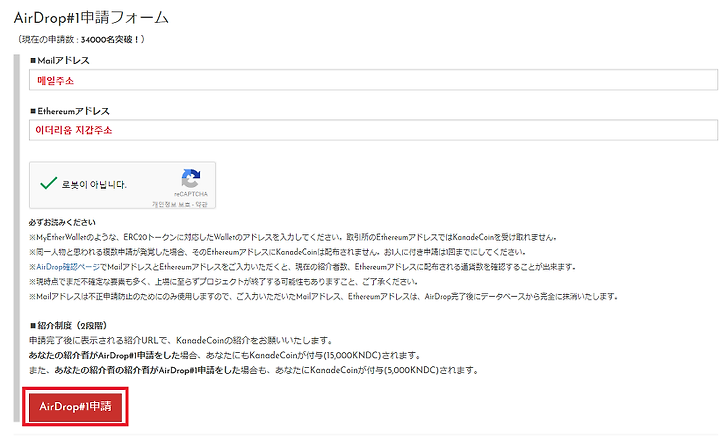This screenshot has width=720, height=446.
Task: Select the MyEtherWallet ERC20 wallet notice line
Action: pos(293,237)
